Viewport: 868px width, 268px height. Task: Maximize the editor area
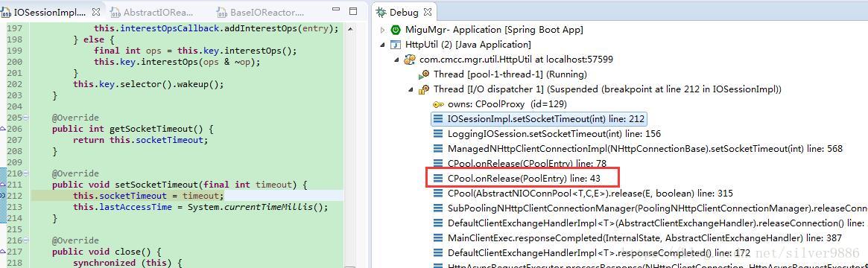[x=354, y=11]
